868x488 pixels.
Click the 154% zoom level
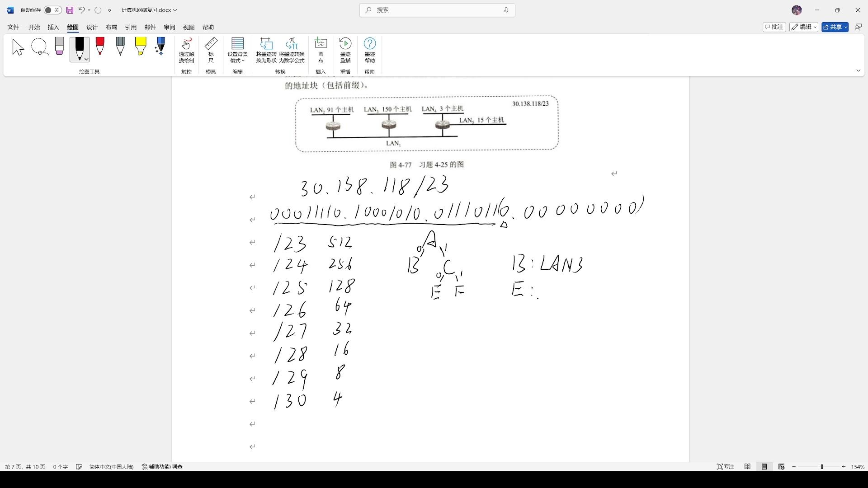[x=858, y=467]
